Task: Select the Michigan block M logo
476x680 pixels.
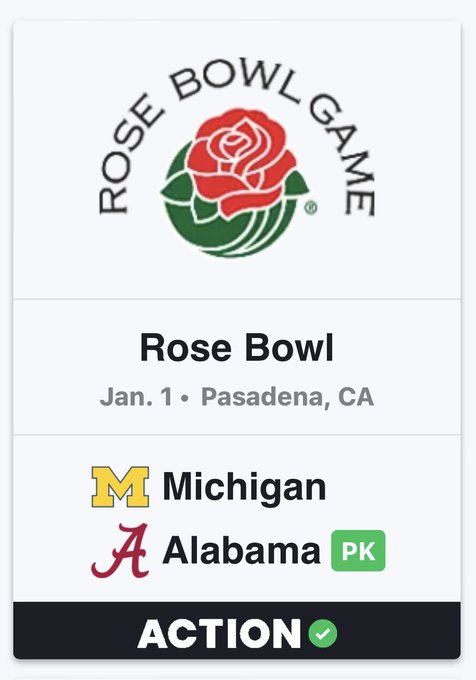Action: [x=120, y=487]
